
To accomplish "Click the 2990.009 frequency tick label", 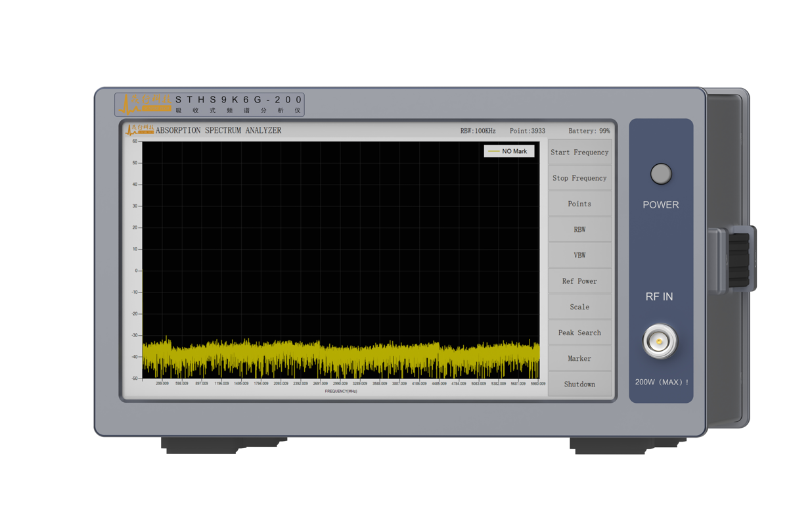I will pyautogui.click(x=340, y=383).
